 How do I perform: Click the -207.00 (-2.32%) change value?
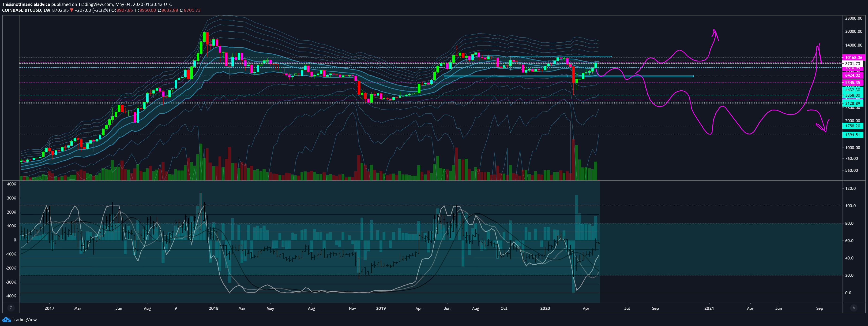pos(92,10)
